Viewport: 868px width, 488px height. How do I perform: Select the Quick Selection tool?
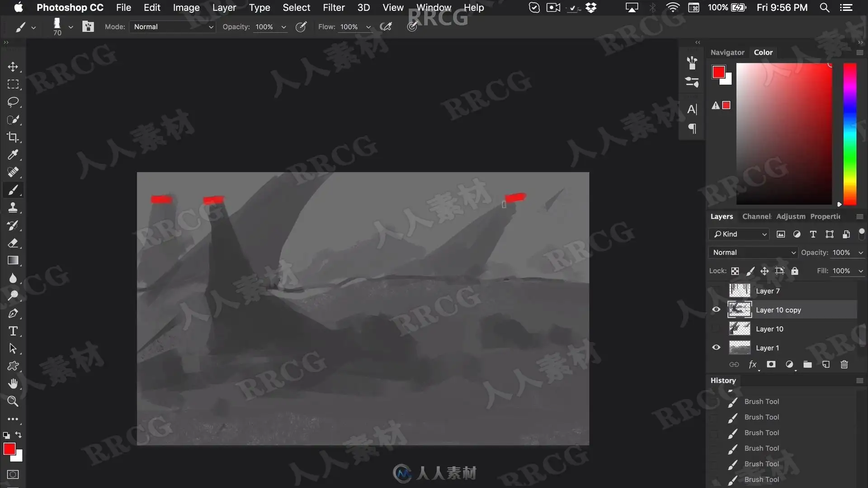(13, 120)
